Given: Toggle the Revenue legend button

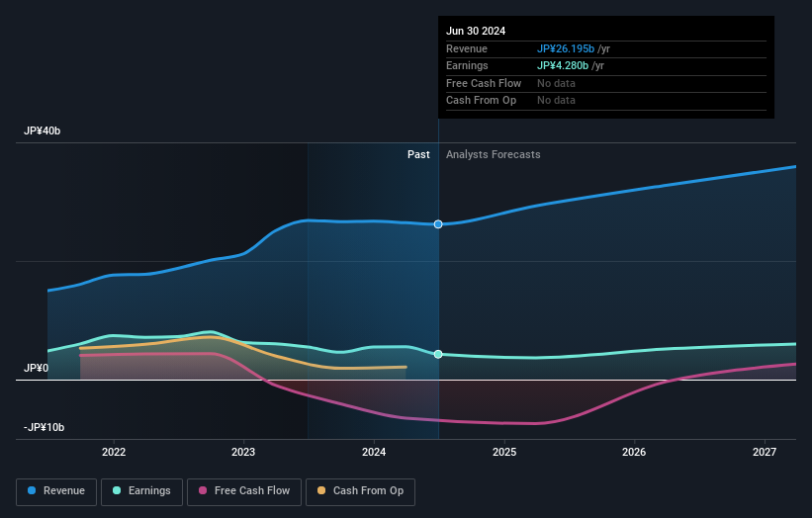Looking at the screenshot, I should [56, 491].
